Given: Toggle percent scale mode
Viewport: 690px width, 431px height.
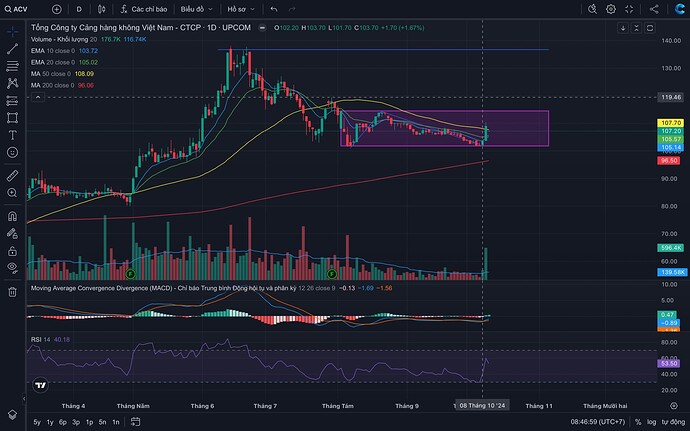Looking at the screenshot, I should click(638, 422).
